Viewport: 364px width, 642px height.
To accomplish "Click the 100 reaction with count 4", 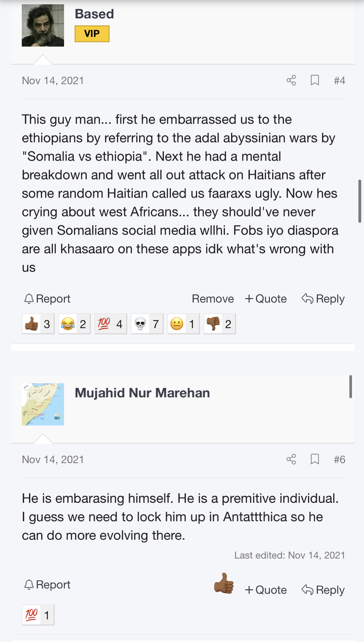I will (x=110, y=324).
